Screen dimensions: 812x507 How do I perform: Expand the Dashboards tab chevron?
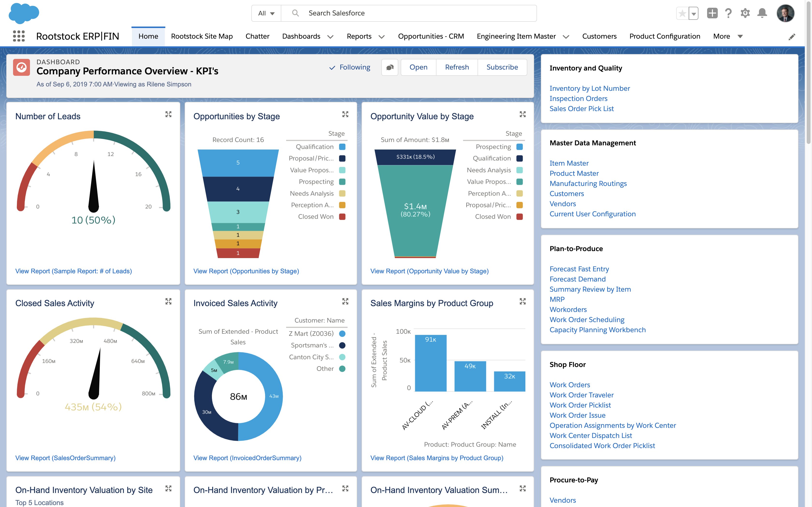[331, 36]
